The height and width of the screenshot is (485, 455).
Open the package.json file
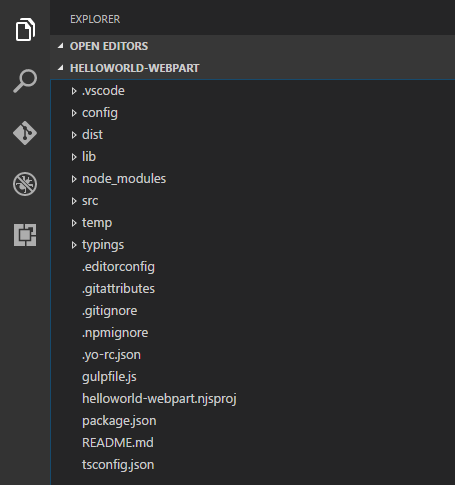tap(119, 421)
